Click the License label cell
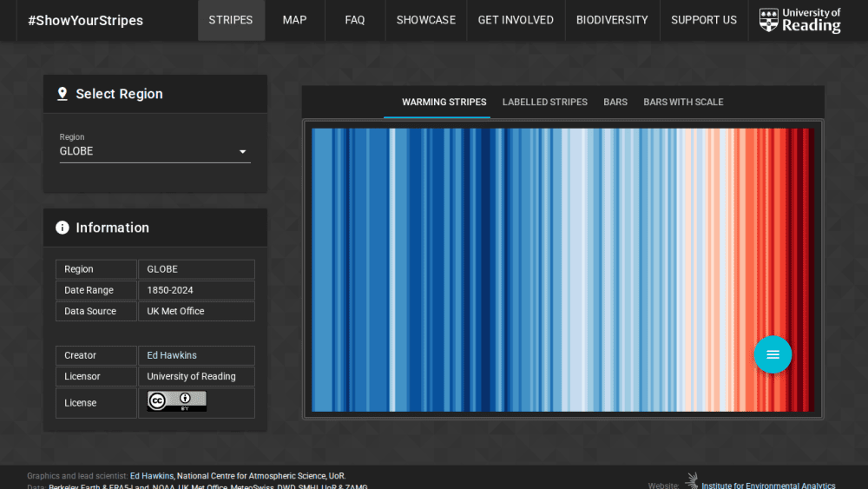Image resolution: width=868 pixels, height=489 pixels. (x=96, y=403)
